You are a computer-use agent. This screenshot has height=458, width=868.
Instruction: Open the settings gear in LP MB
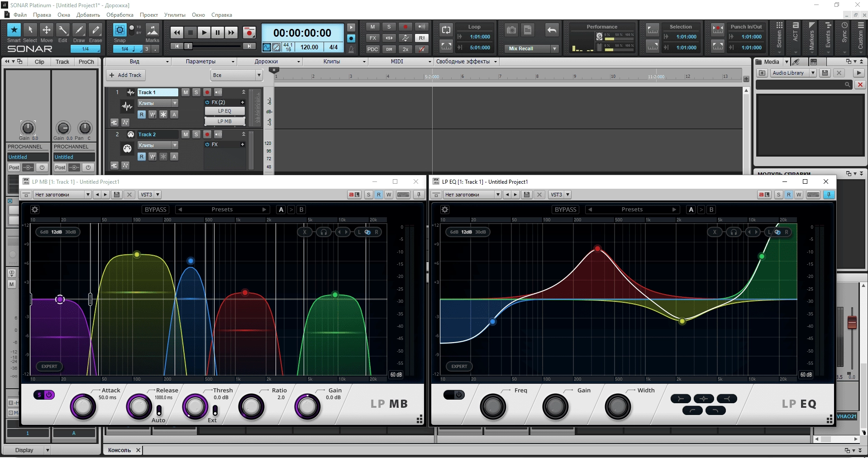pos(35,210)
